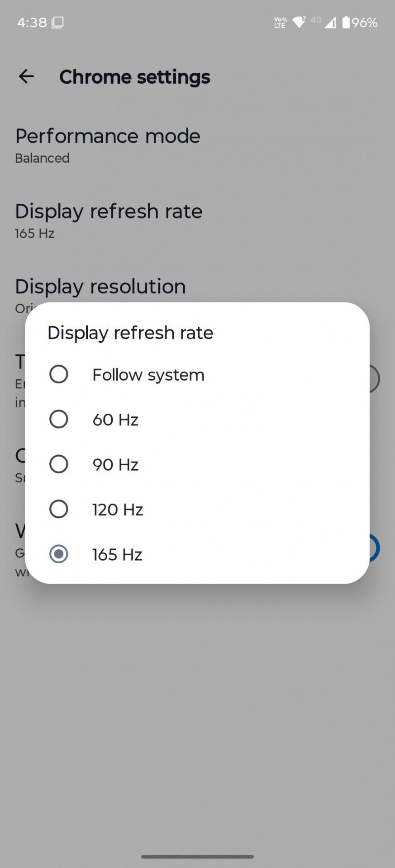Tap the 4:38 clock in status bar

(x=32, y=22)
